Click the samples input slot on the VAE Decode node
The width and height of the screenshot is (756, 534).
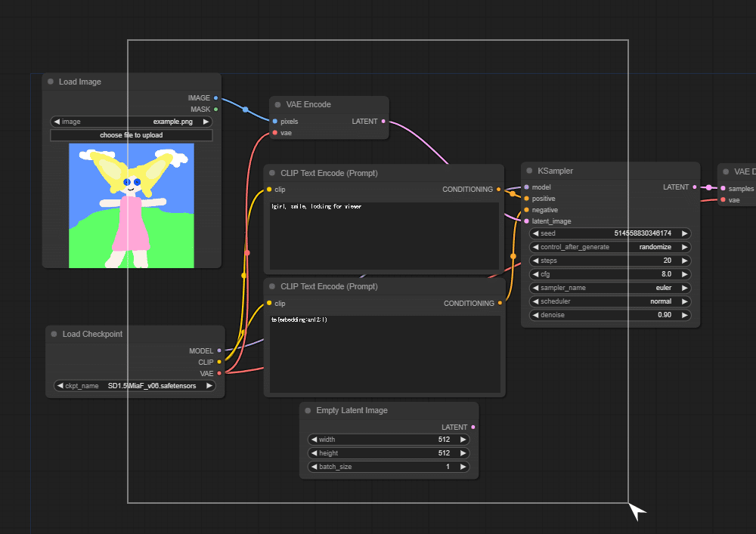723,188
